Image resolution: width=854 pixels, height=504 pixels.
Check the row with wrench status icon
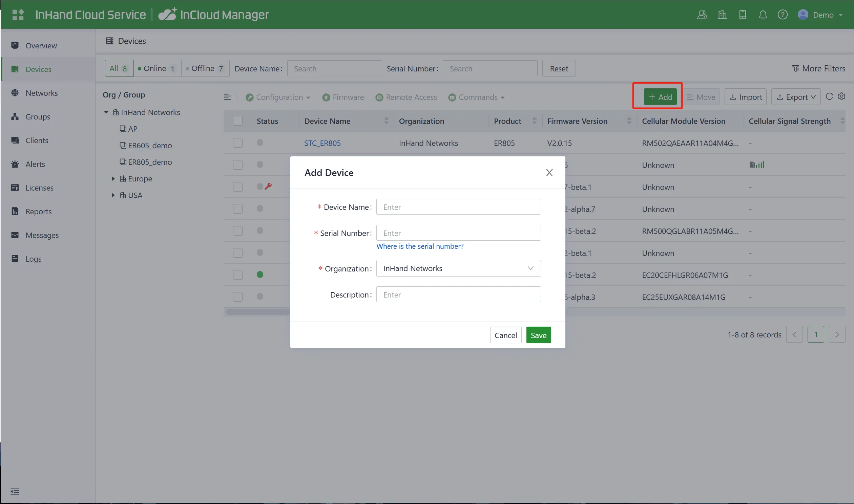[x=237, y=187]
